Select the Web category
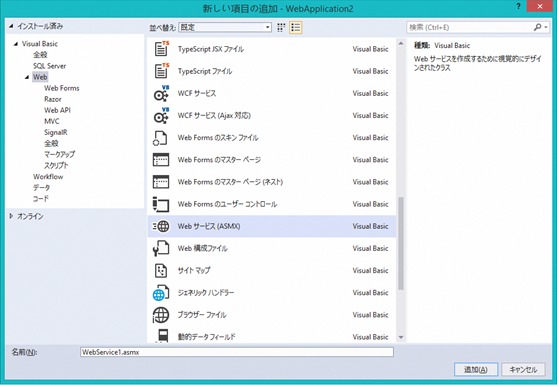The image size is (557, 385). coord(40,77)
